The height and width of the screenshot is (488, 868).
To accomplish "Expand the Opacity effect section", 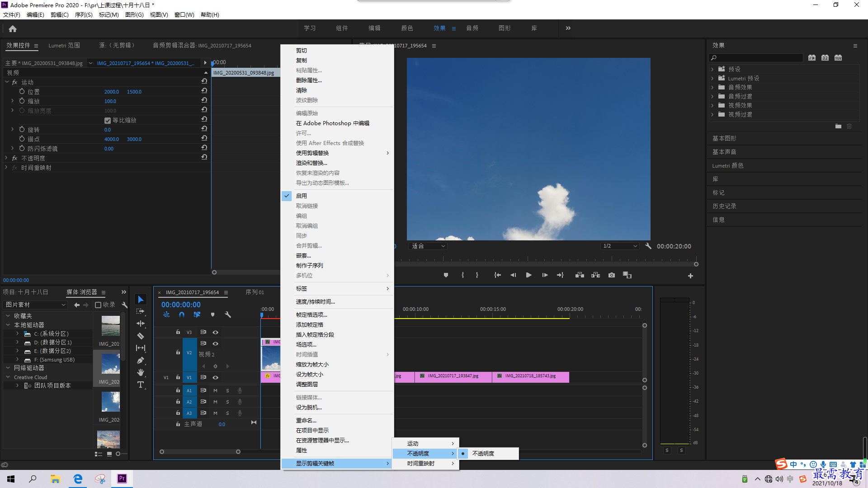I will click(6, 158).
